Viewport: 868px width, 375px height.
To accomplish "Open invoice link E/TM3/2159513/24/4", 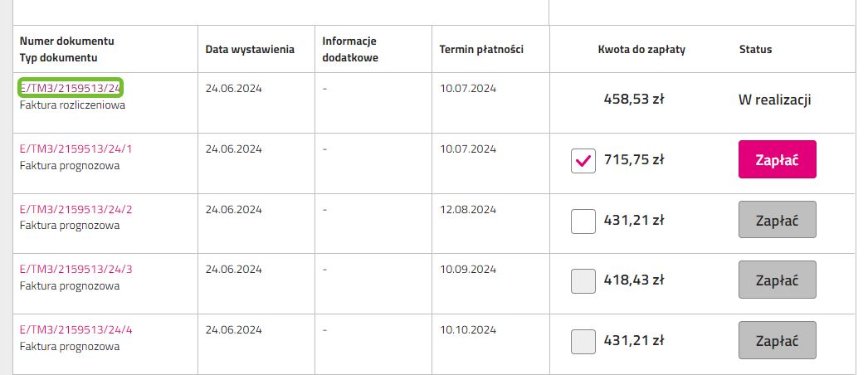I will [76, 329].
